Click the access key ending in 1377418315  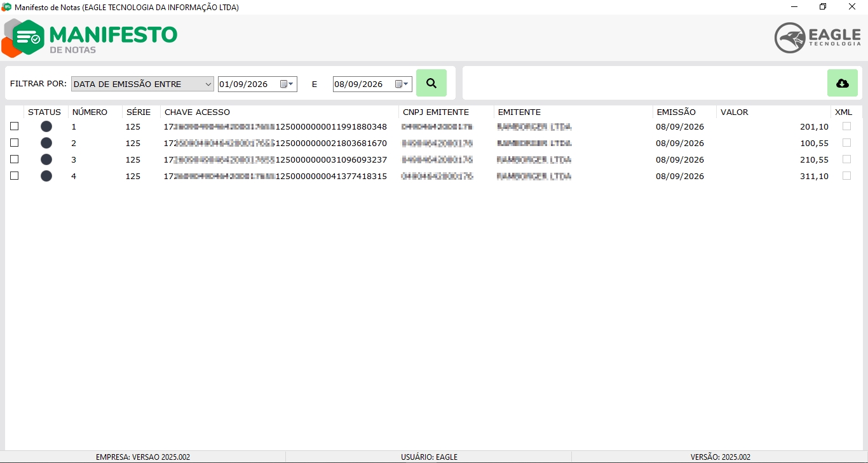[x=275, y=176]
